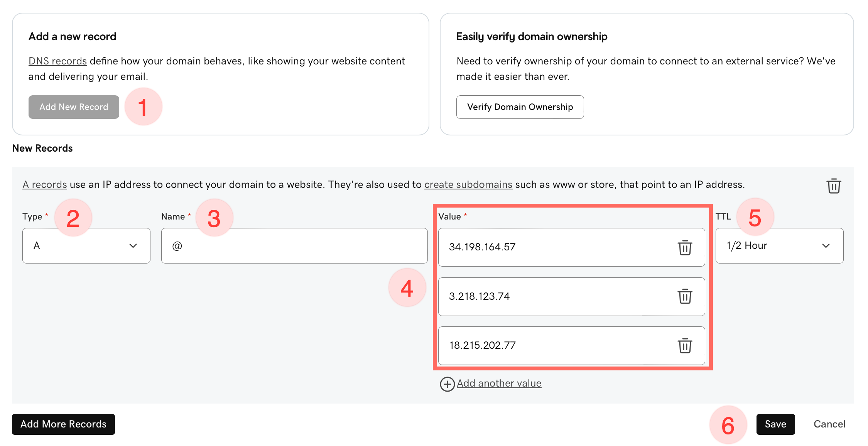Expand the TTL dropdown set to 1/2 Hour
Viewport: 868px width, 446px height.
coord(779,246)
